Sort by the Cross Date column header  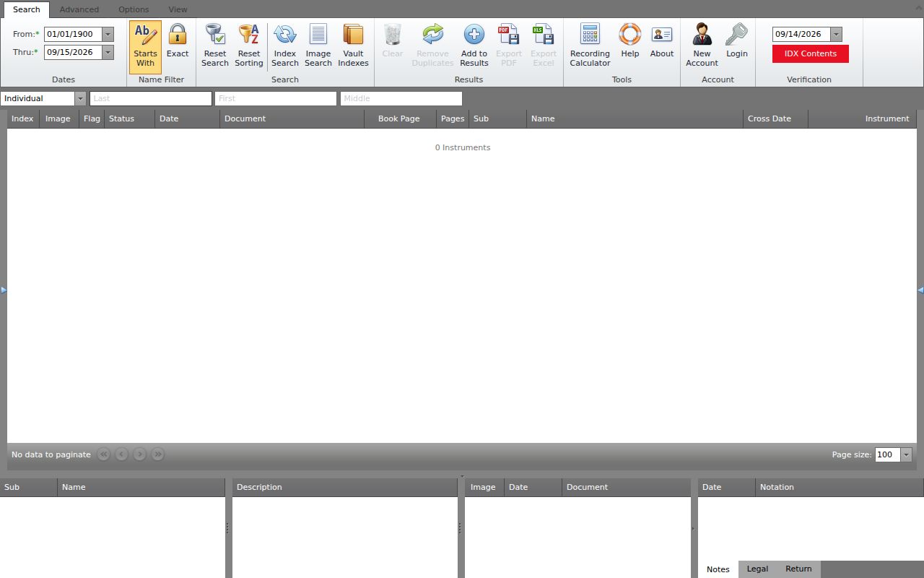[x=776, y=118]
